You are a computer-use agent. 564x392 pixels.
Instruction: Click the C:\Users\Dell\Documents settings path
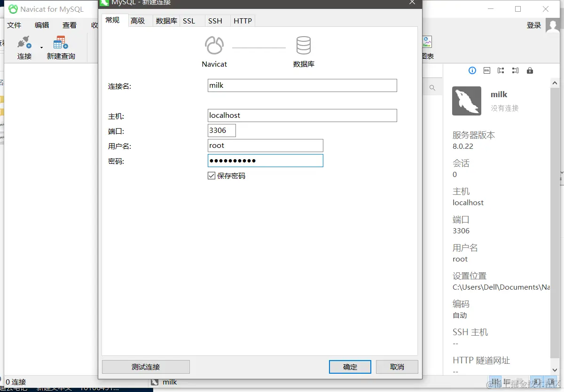(501, 287)
